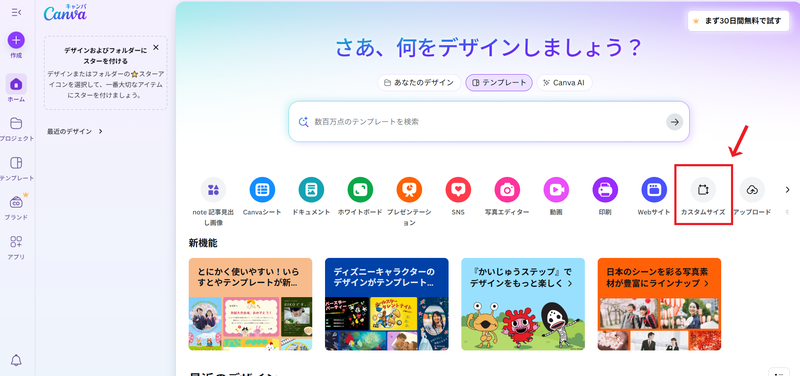
Task: Open the 日本のシーン photo materials card
Action: (x=659, y=304)
